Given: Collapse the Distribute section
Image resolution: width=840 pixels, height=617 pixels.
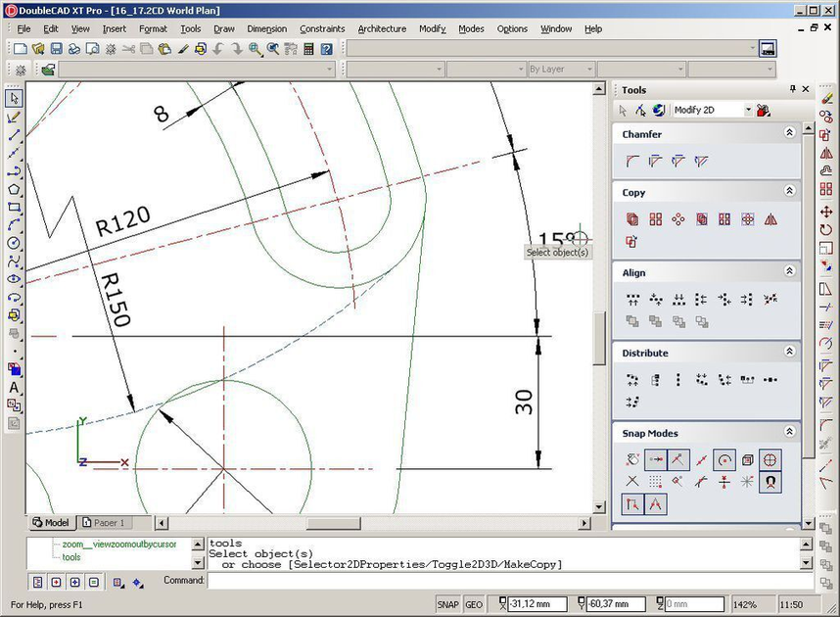Looking at the screenshot, I should click(x=791, y=352).
